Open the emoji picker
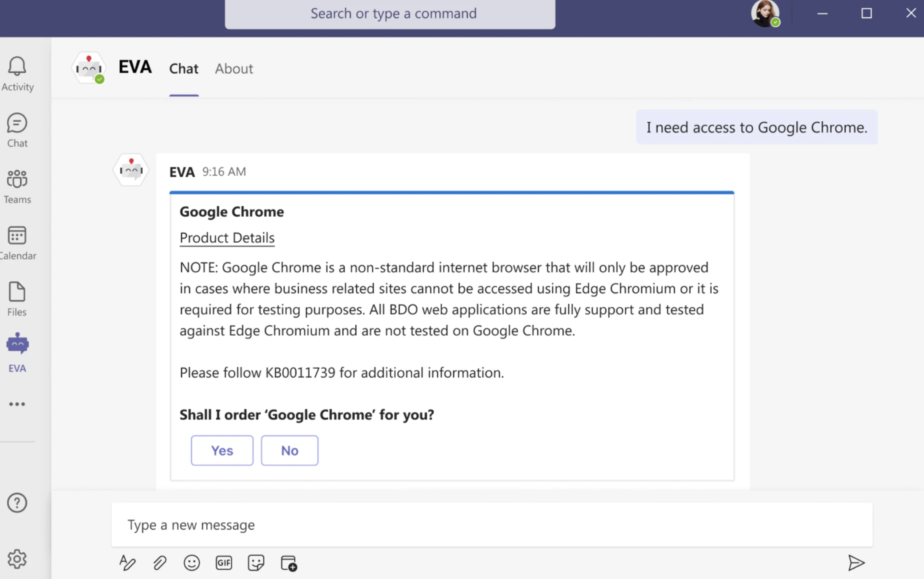Image resolution: width=924 pixels, height=579 pixels. coord(192,562)
